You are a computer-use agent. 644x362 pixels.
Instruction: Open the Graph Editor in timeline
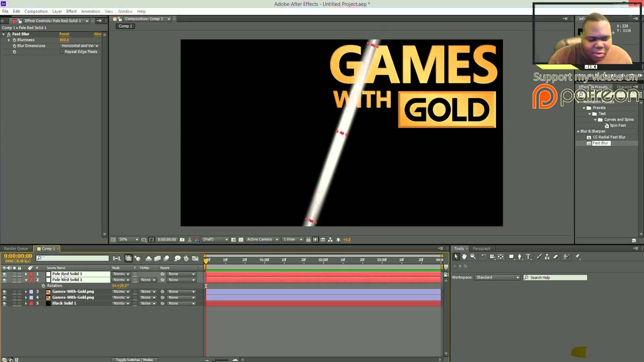click(195, 258)
